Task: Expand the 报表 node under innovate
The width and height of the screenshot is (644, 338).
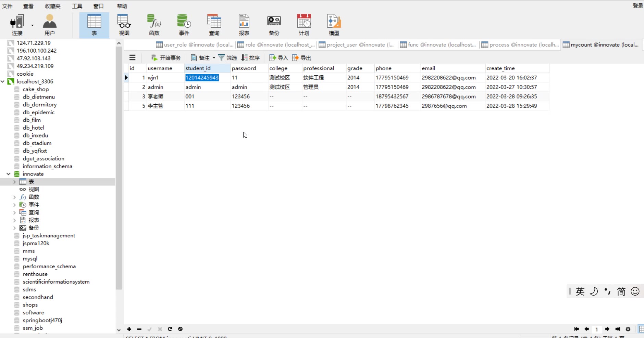Action: 14,220
